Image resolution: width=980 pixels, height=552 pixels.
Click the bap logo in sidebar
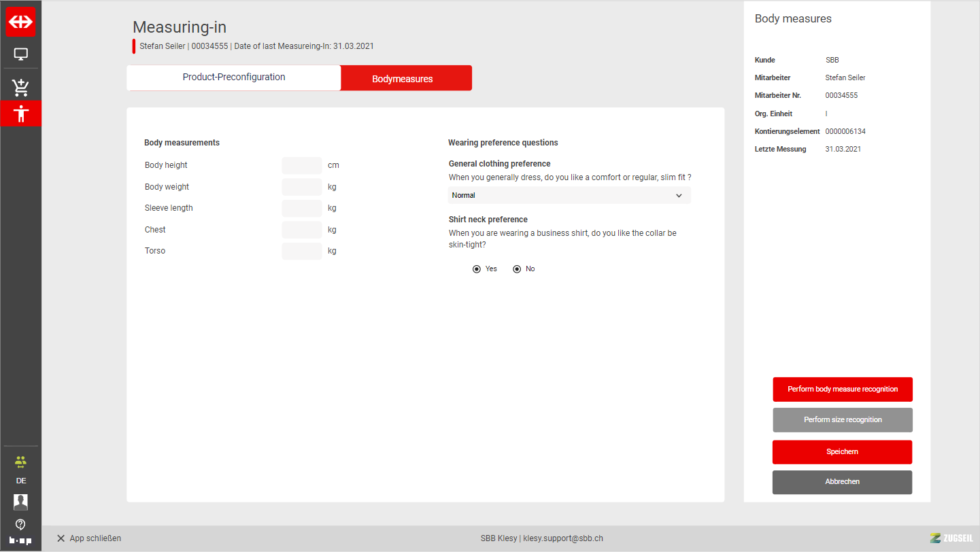[x=20, y=540]
